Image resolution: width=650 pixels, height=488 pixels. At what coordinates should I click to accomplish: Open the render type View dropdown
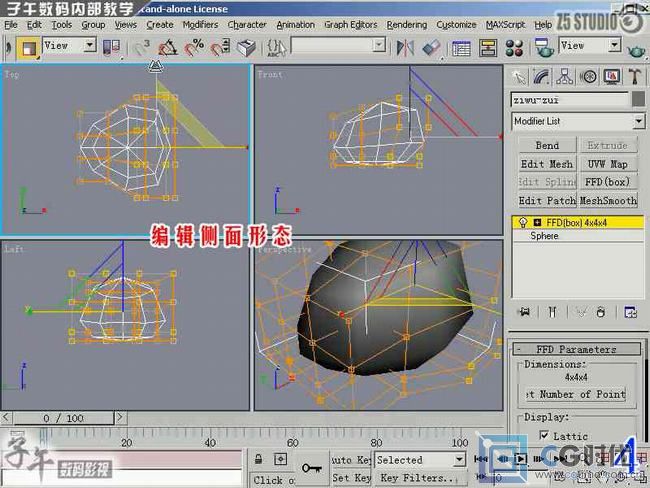pos(615,45)
